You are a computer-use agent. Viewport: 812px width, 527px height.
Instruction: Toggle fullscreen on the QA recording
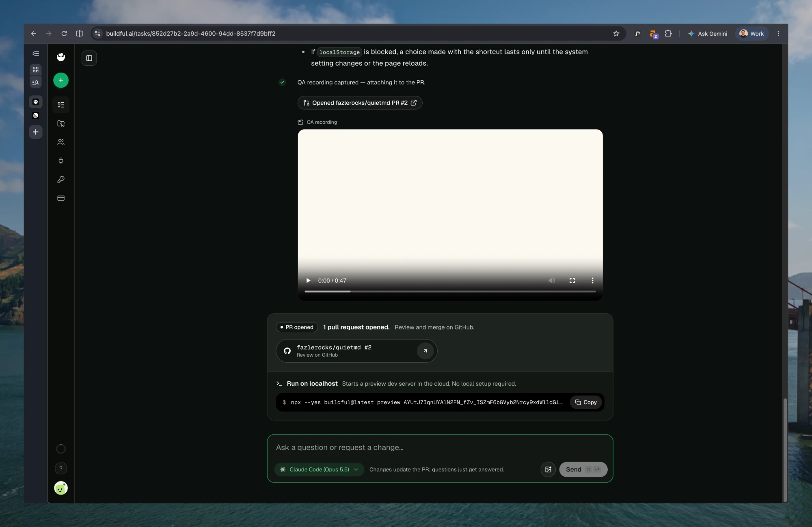(x=572, y=280)
